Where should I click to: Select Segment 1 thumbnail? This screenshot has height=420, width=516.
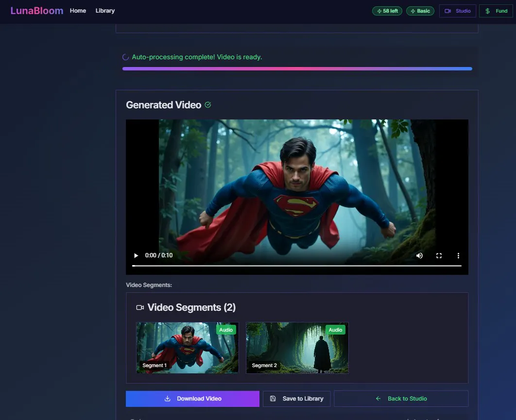(x=187, y=348)
